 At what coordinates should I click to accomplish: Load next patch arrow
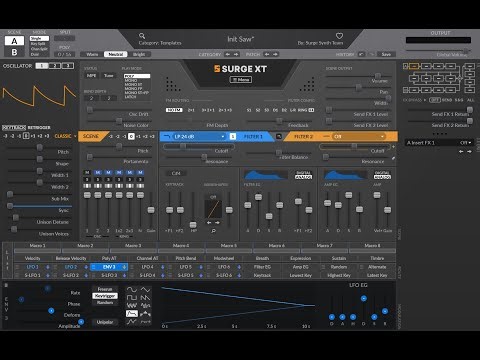(275, 54)
